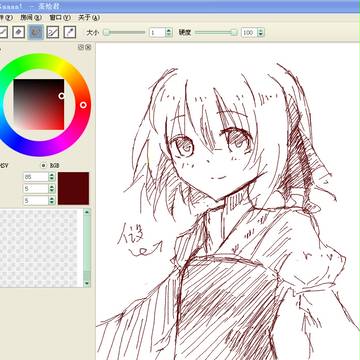Decrease the red value with down arrow
This screenshot has width=360, height=360.
pyautogui.click(x=52, y=179)
